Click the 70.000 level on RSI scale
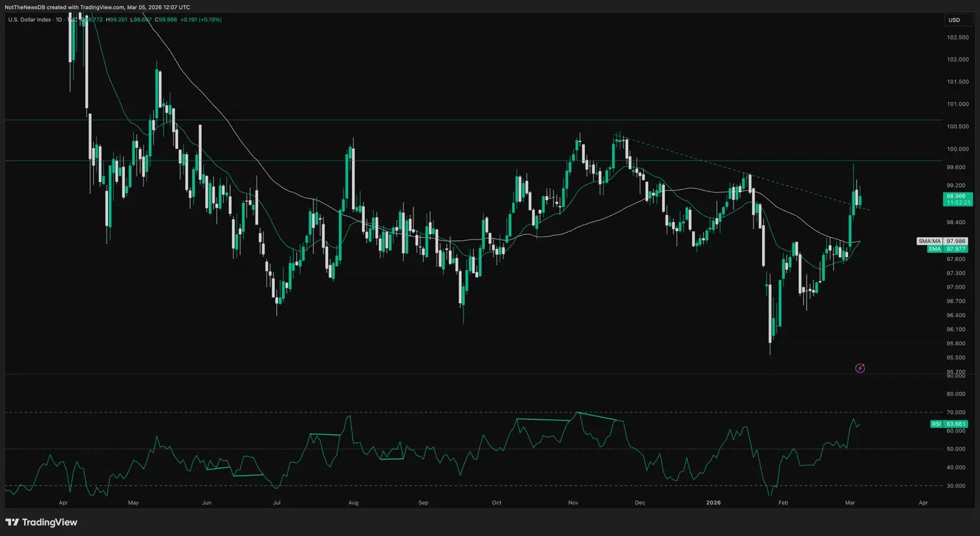The width and height of the screenshot is (980, 536). click(x=955, y=412)
